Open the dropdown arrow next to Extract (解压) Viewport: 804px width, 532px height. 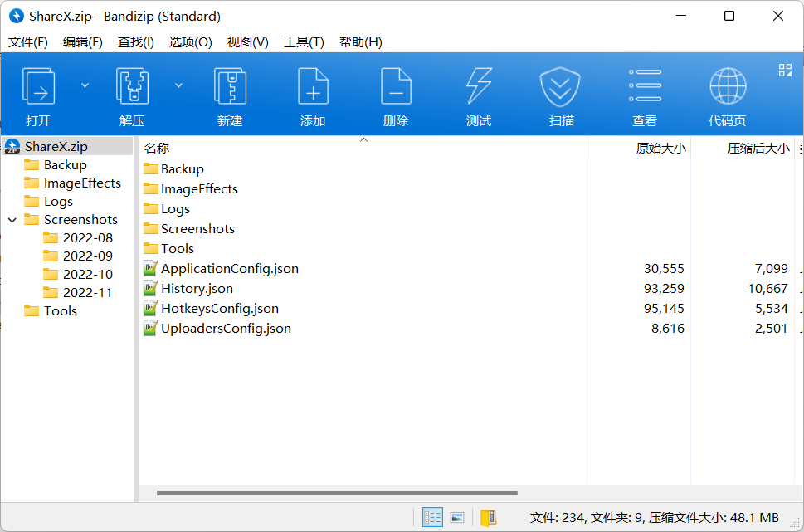tap(179, 85)
